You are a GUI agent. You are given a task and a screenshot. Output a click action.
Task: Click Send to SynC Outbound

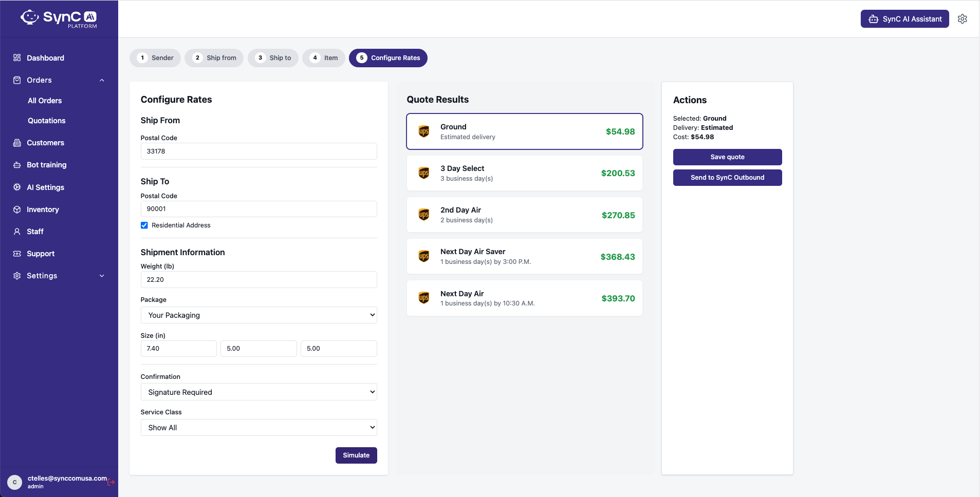tap(727, 177)
